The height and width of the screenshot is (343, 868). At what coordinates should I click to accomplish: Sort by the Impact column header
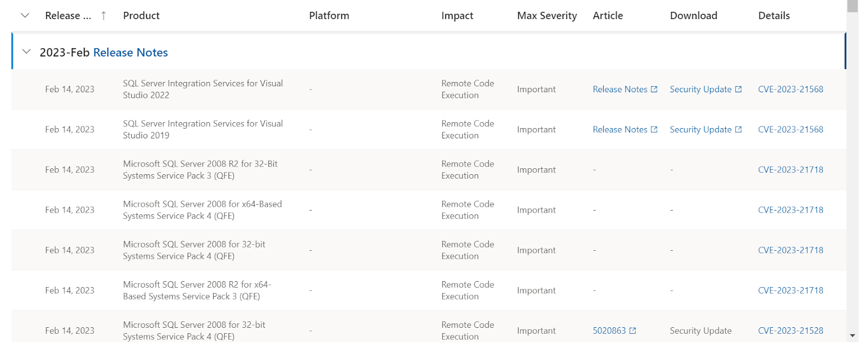tap(457, 16)
